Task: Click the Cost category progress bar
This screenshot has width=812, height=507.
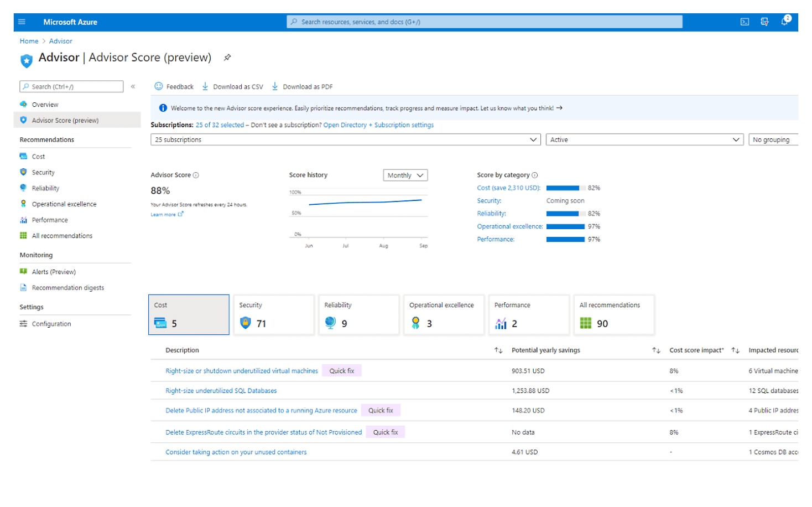Action: click(565, 188)
